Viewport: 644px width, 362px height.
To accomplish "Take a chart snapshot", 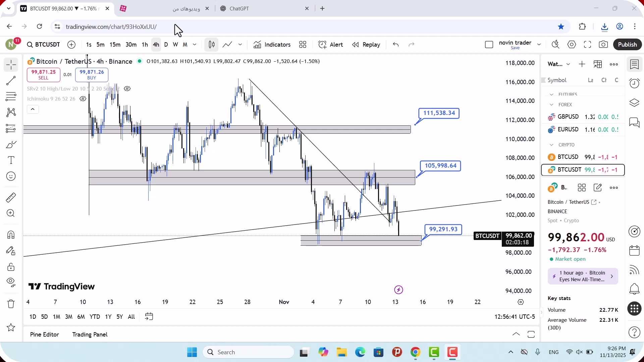I will click(603, 45).
